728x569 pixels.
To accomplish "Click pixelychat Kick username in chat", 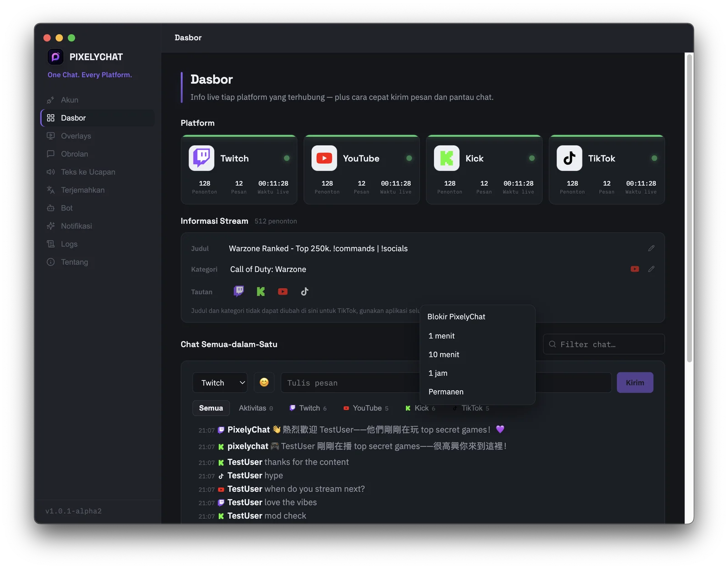I will [x=248, y=446].
